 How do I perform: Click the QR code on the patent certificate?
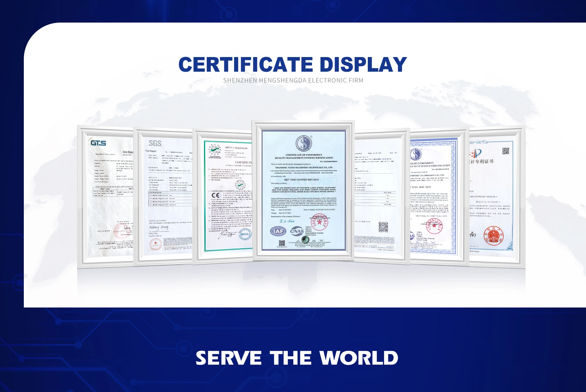click(x=506, y=151)
